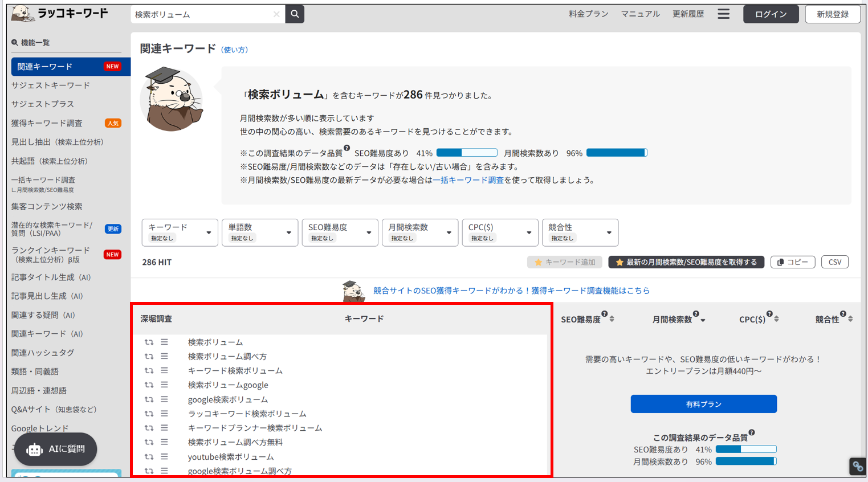This screenshot has width=868, height=482.
Task: Click the deep-dive retweet icon for 検索ボリューム調べ方
Action: 149,357
